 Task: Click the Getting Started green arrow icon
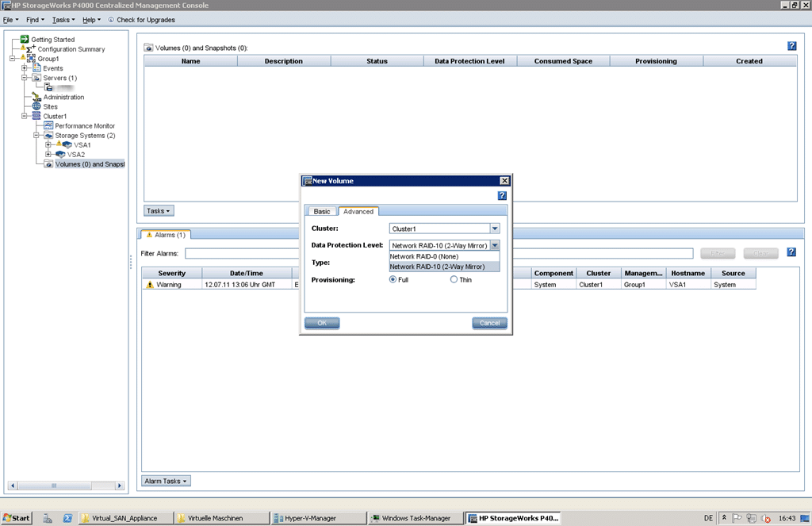(25, 40)
